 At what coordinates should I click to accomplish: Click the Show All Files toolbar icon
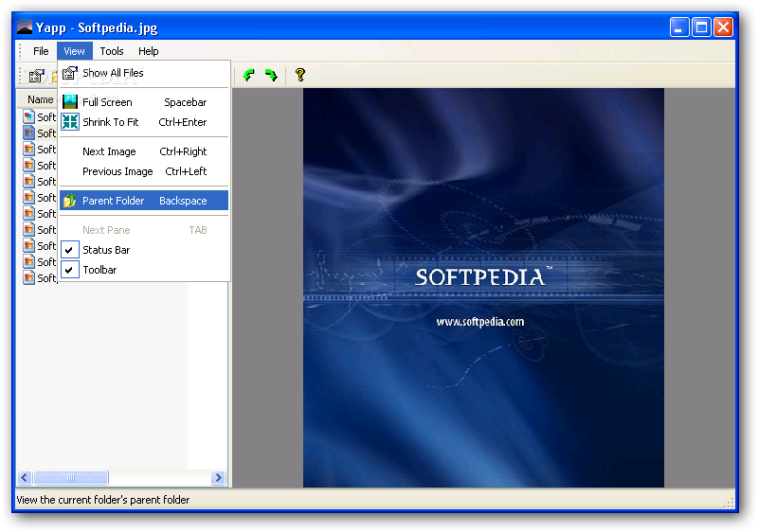pyautogui.click(x=37, y=76)
